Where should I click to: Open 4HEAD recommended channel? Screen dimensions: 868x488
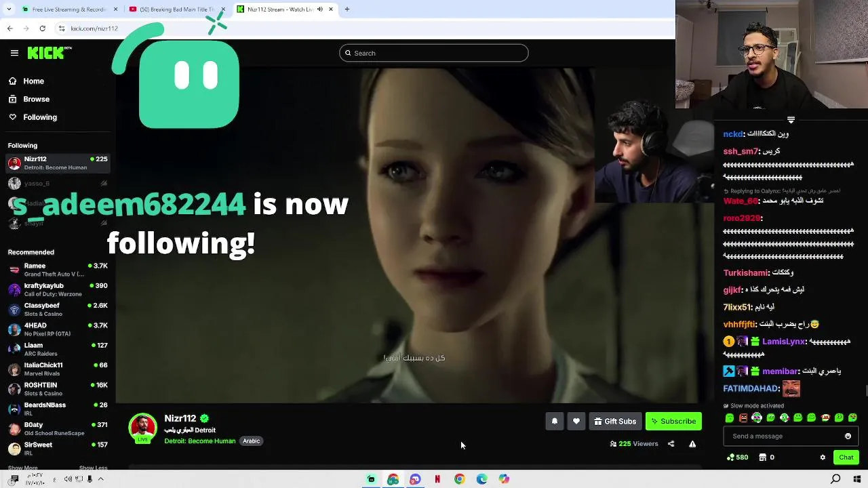(x=58, y=329)
